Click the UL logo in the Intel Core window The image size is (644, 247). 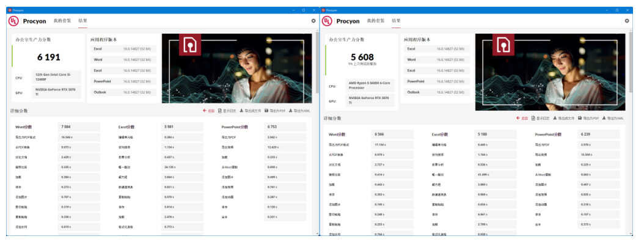(x=13, y=21)
